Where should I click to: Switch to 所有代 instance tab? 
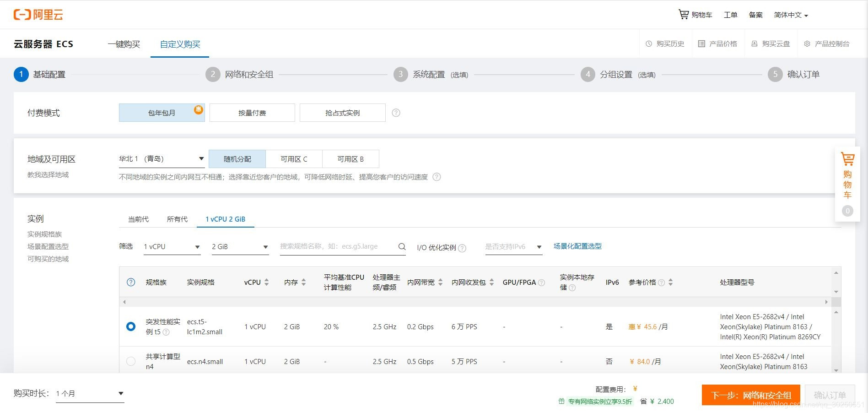coord(177,219)
